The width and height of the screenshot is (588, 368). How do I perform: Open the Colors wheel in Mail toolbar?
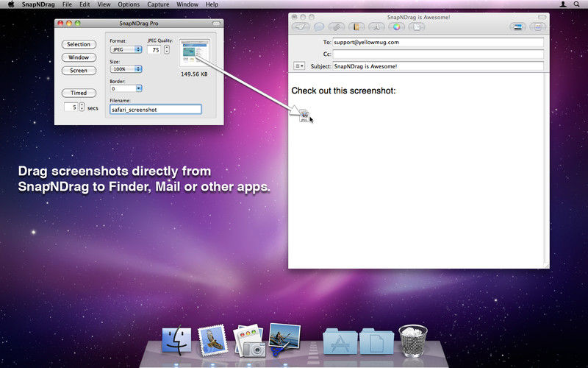click(396, 27)
